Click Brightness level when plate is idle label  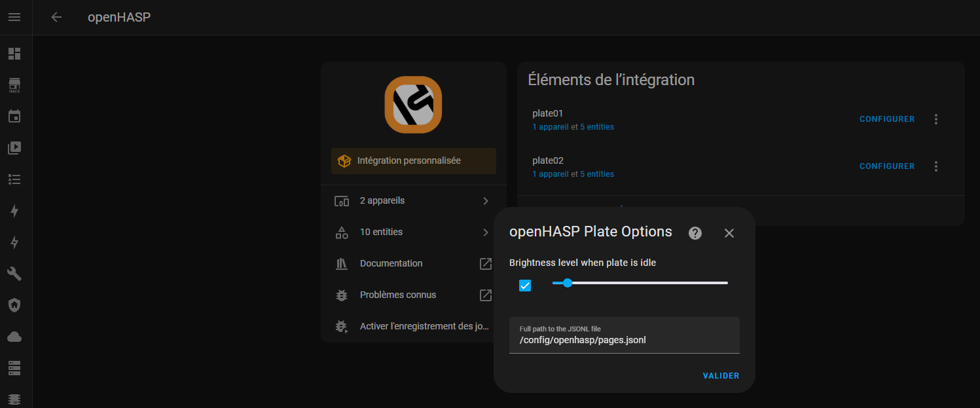point(583,263)
